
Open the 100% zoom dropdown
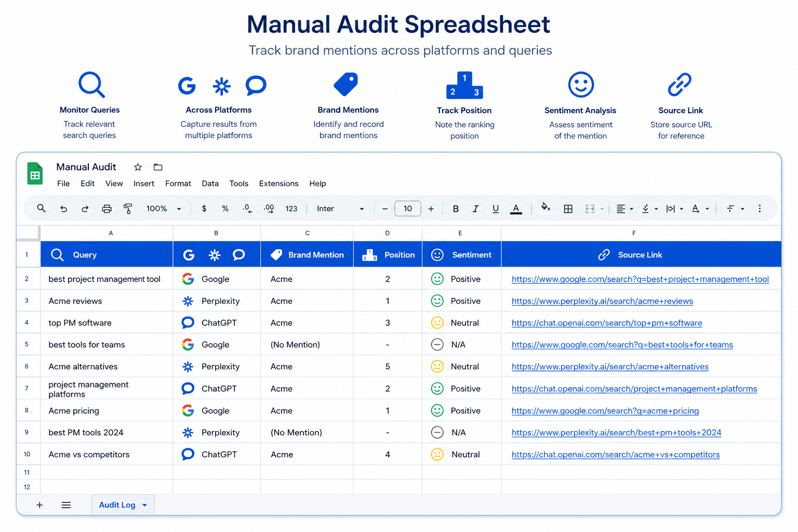[164, 209]
